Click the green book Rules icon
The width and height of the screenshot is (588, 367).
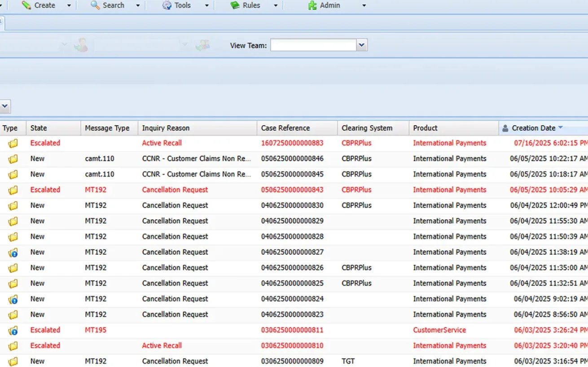[235, 5]
